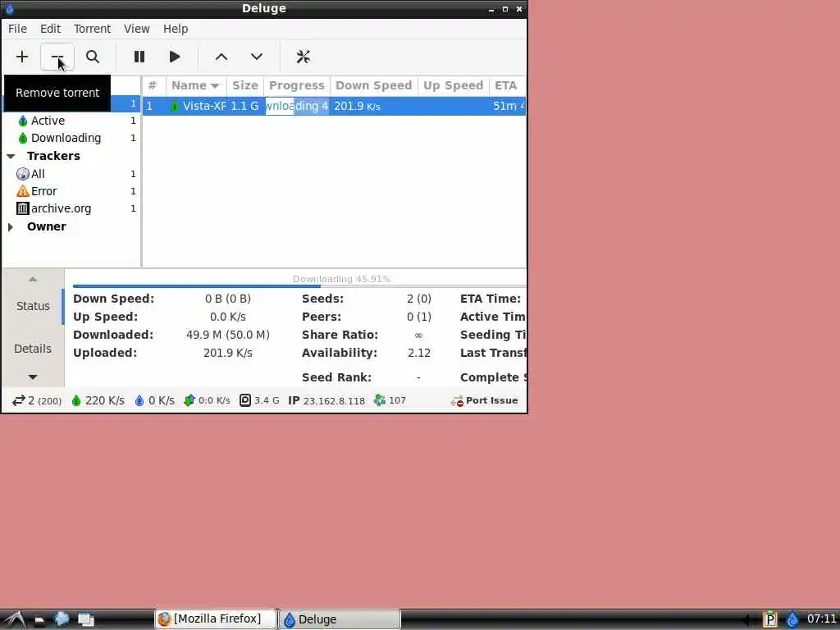
Task: Click the 1.1 G size cell
Action: click(244, 106)
